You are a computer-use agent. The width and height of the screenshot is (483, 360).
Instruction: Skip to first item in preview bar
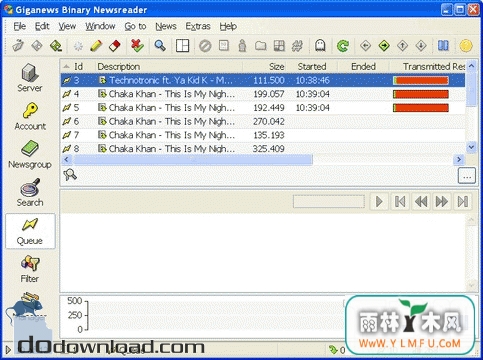click(x=400, y=201)
